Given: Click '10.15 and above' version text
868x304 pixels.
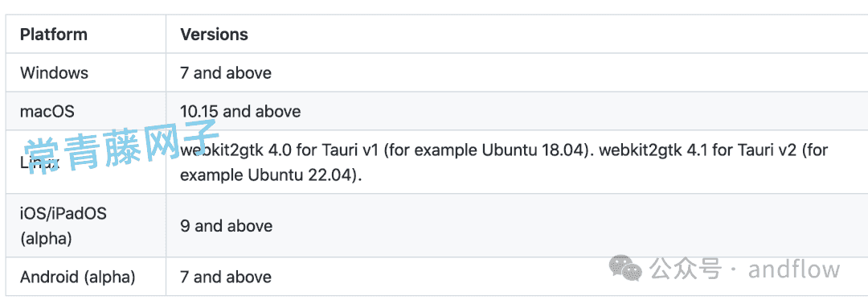Looking at the screenshot, I should coord(240,111).
